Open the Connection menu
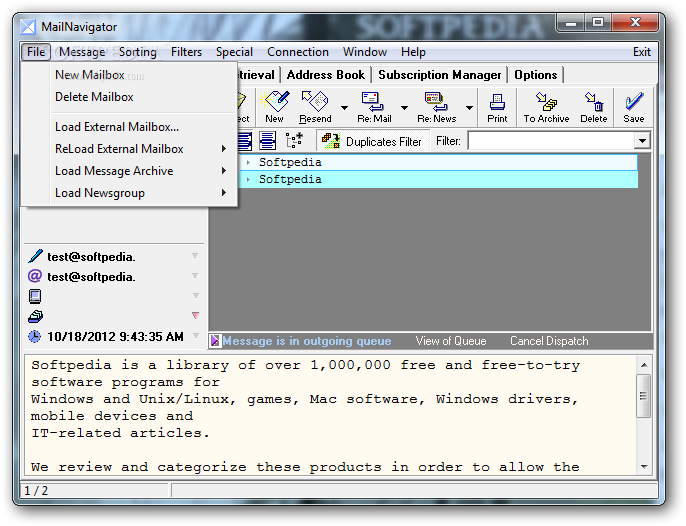This screenshot has height=526, width=686. point(298,52)
